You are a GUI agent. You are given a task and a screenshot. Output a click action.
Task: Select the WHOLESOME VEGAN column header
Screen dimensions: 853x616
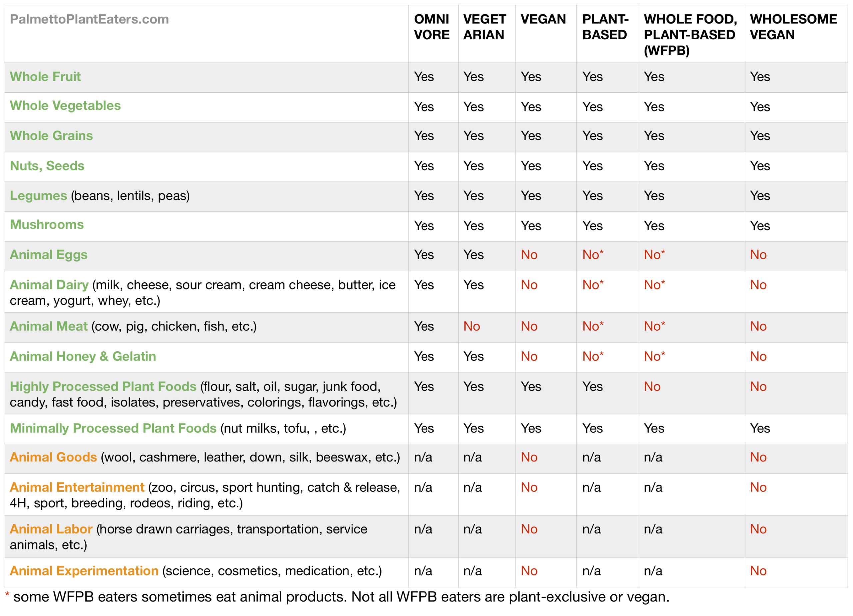[793, 27]
